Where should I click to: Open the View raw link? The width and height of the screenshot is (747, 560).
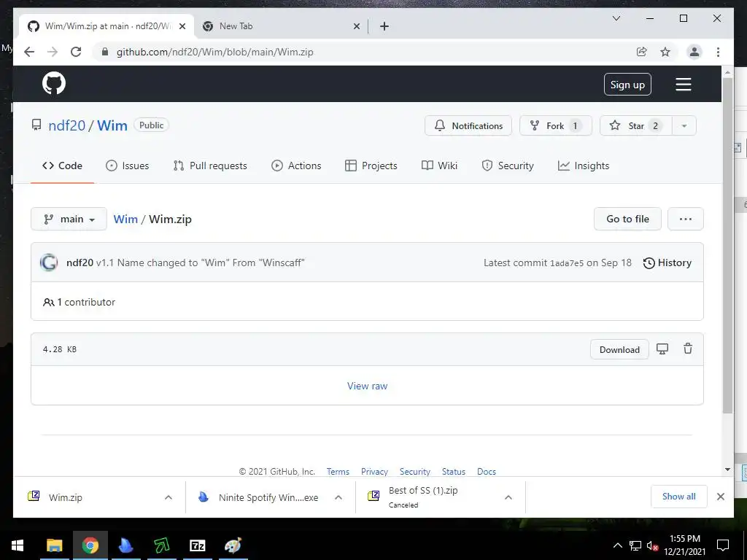[x=368, y=386]
